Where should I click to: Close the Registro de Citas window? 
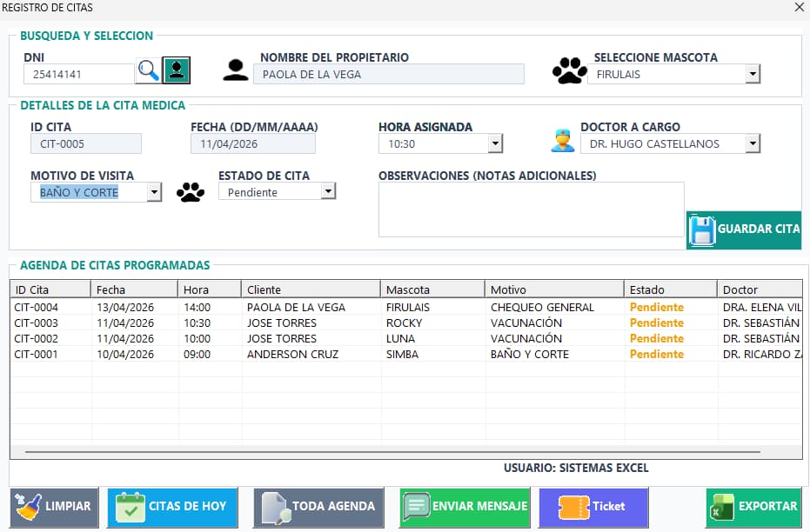click(x=800, y=7)
